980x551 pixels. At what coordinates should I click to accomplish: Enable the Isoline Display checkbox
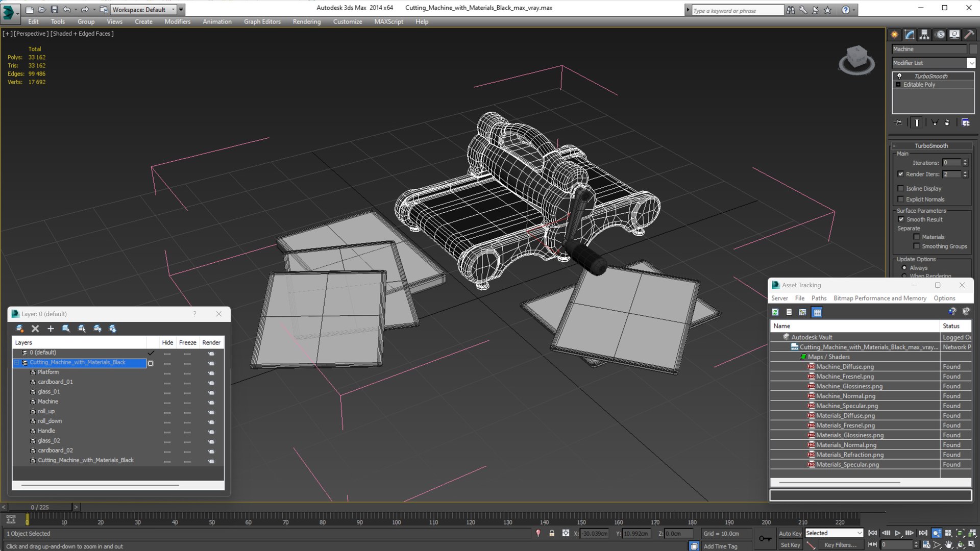coord(901,188)
